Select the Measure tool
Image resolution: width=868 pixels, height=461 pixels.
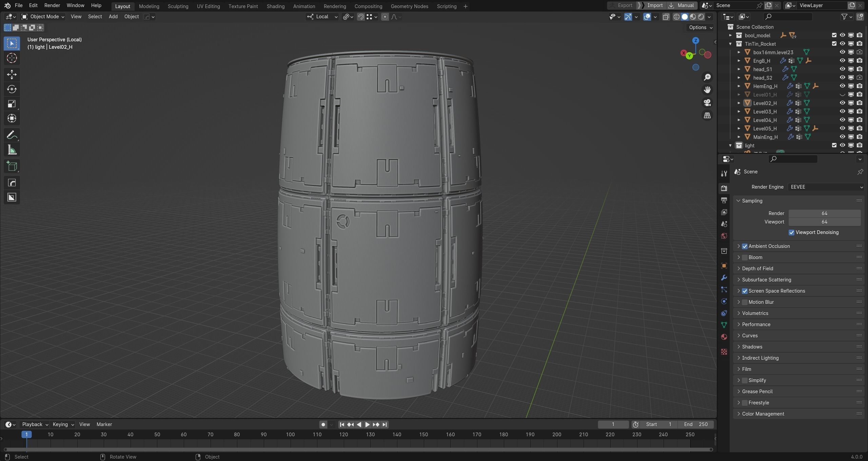click(12, 150)
